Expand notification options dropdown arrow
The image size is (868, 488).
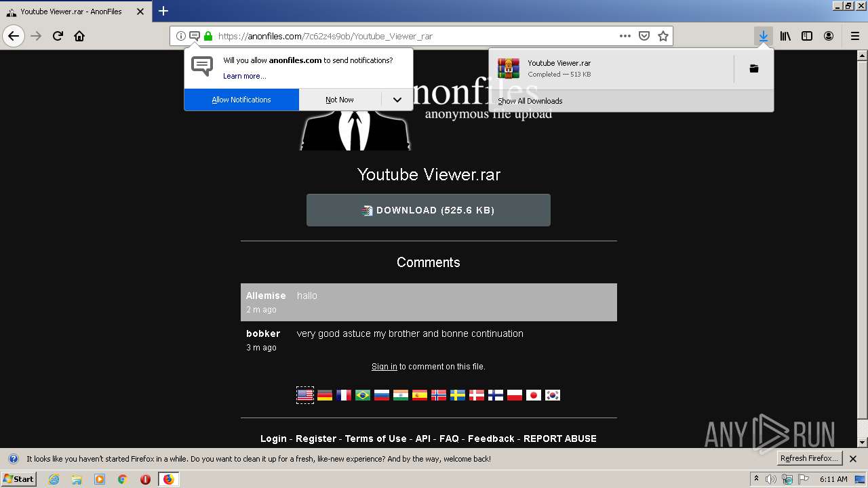pos(397,100)
